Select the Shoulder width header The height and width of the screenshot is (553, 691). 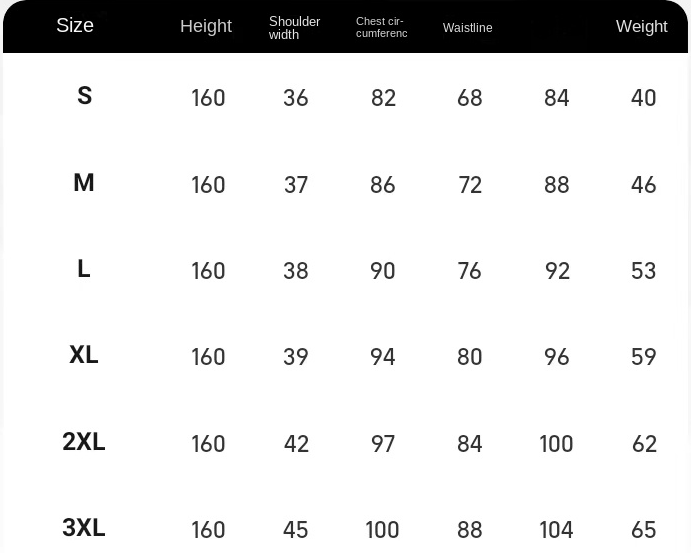[294, 28]
